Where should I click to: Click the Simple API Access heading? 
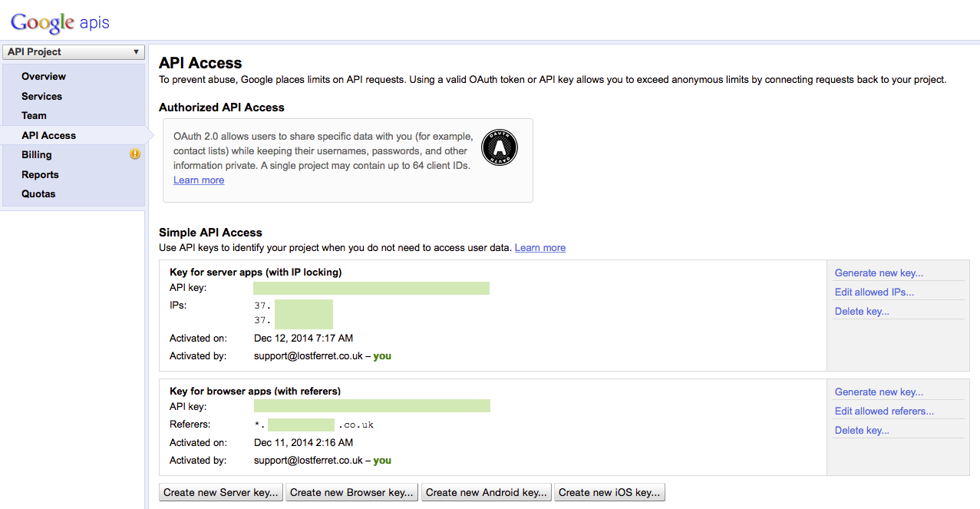coord(210,232)
